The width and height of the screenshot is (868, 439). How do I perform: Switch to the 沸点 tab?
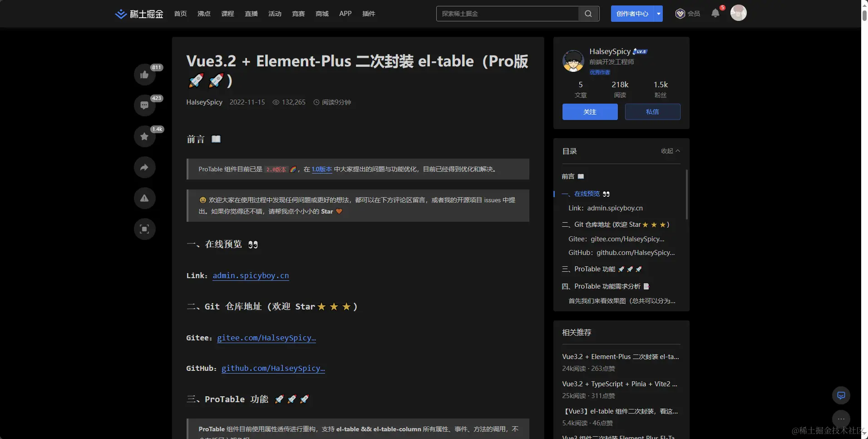(203, 14)
